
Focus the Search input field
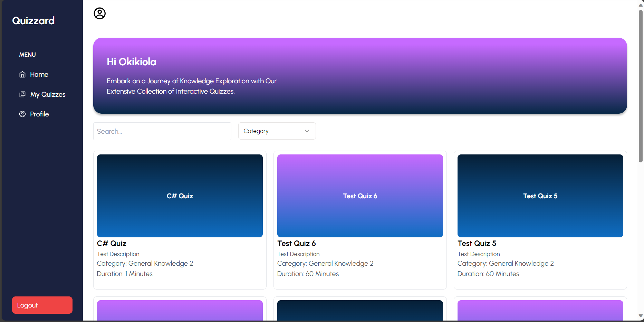162,131
